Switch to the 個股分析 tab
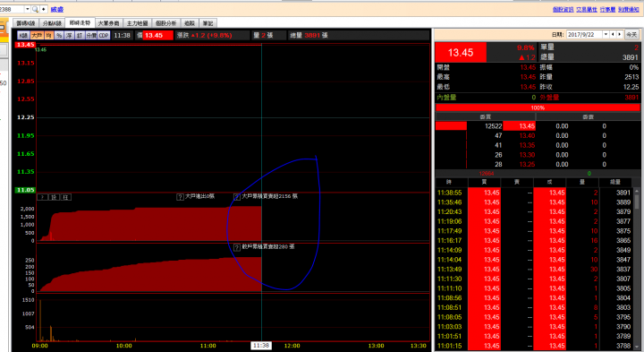This screenshot has height=352, width=644. 166,23
